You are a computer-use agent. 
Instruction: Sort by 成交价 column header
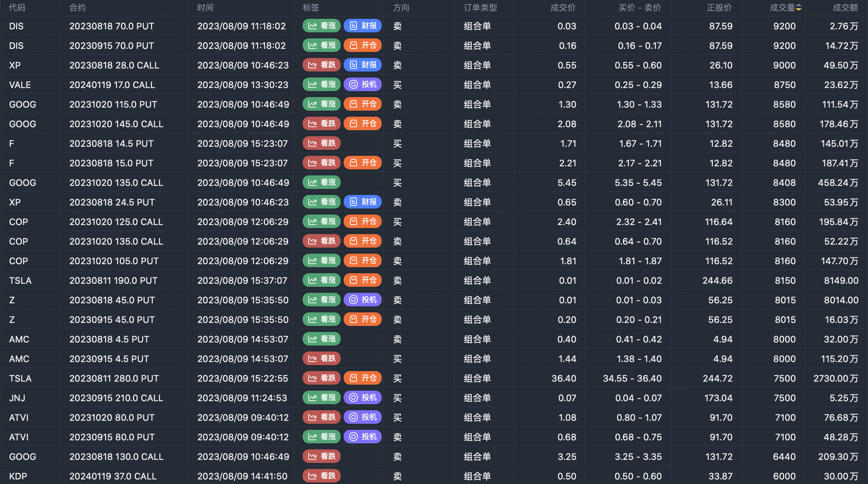tap(563, 8)
